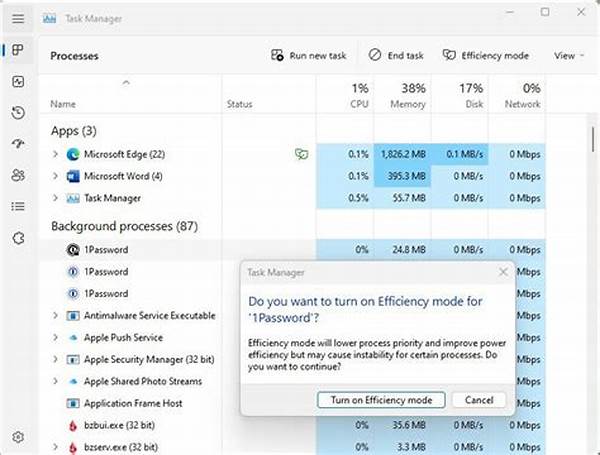Image resolution: width=600 pixels, height=455 pixels.
Task: Open the Performance sidebar icon
Action: 18,82
